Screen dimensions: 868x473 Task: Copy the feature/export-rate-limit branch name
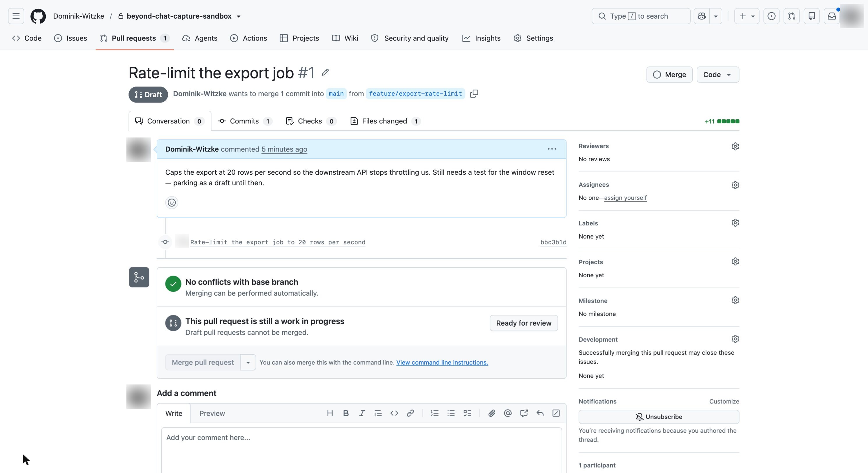(x=474, y=94)
